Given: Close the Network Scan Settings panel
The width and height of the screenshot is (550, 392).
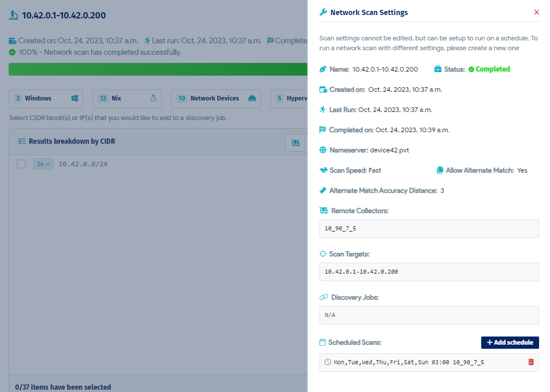Looking at the screenshot, I should pos(536,12).
